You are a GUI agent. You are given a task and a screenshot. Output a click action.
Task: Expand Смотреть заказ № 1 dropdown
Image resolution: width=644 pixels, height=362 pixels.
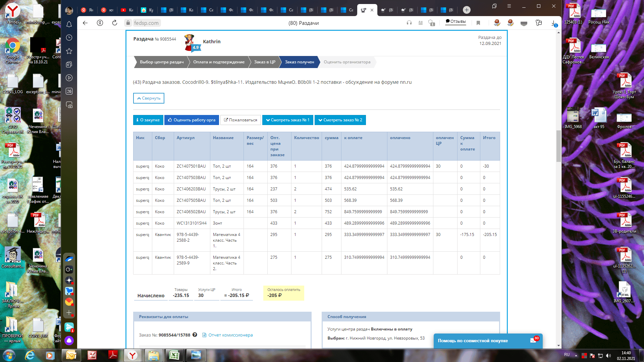pyautogui.click(x=287, y=120)
